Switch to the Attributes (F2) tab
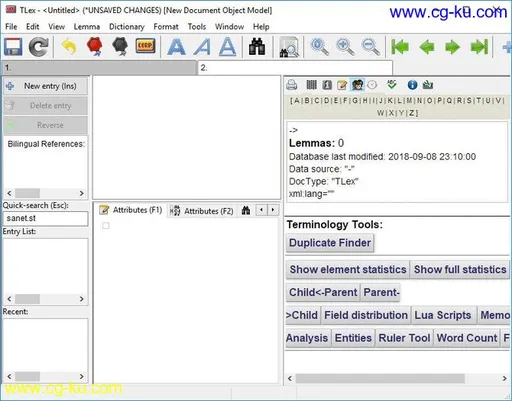This screenshot has width=512, height=401. tap(201, 211)
